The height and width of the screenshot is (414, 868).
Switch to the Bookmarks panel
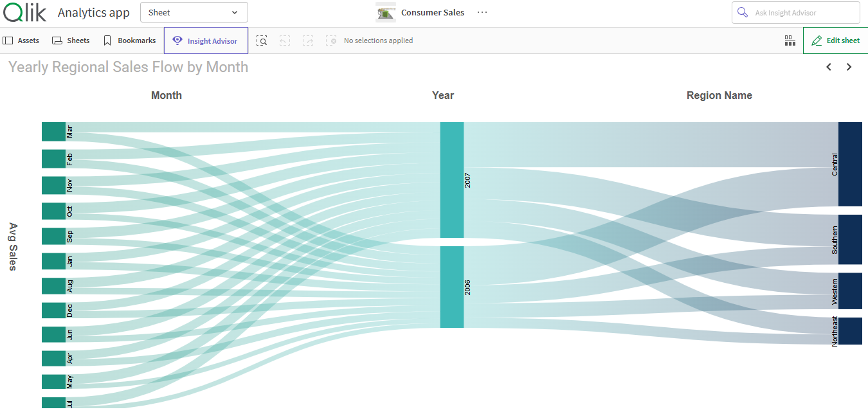129,40
